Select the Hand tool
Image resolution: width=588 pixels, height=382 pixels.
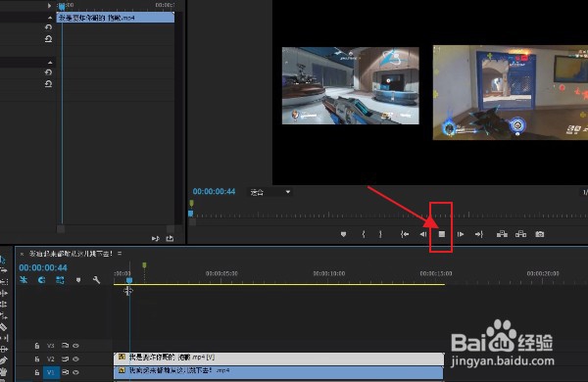point(3,372)
